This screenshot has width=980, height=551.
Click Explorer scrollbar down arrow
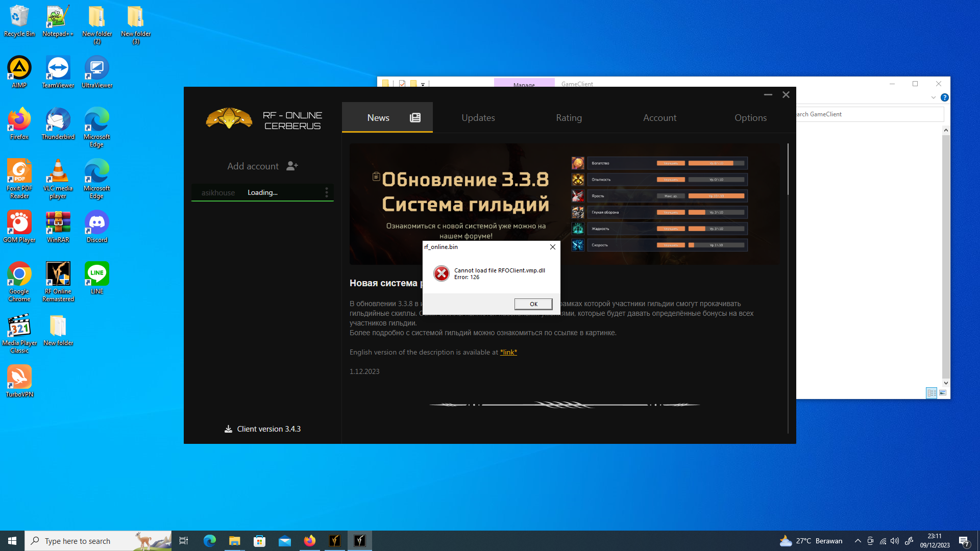coord(946,383)
